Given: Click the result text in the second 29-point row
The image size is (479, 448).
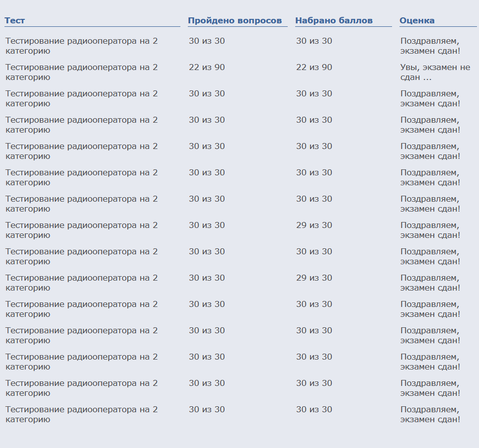Looking at the screenshot, I should point(430,283).
